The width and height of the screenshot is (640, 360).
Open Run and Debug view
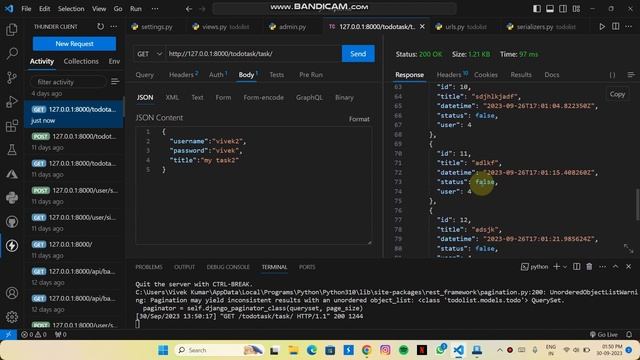[x=12, y=102]
